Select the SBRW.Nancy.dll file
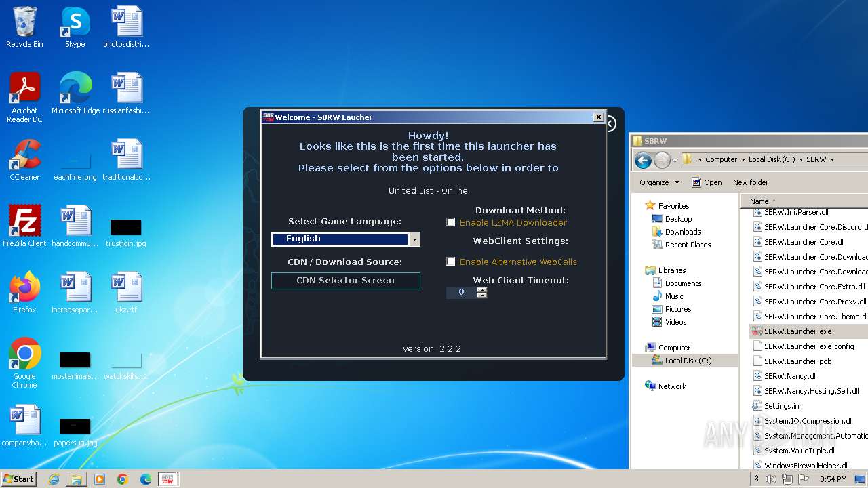Viewport: 868px width, 488px height. pyautogui.click(x=790, y=376)
